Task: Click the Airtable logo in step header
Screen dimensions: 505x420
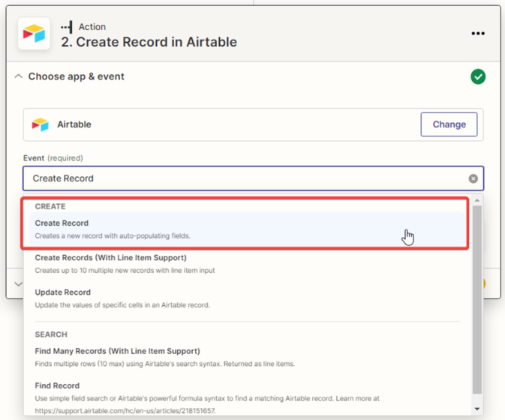Action: click(x=34, y=34)
